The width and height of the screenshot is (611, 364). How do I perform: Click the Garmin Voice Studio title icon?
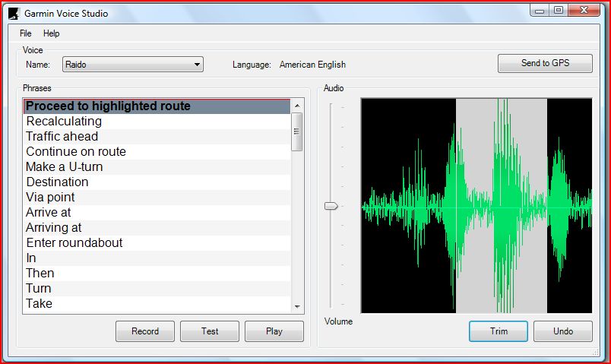click(x=14, y=13)
